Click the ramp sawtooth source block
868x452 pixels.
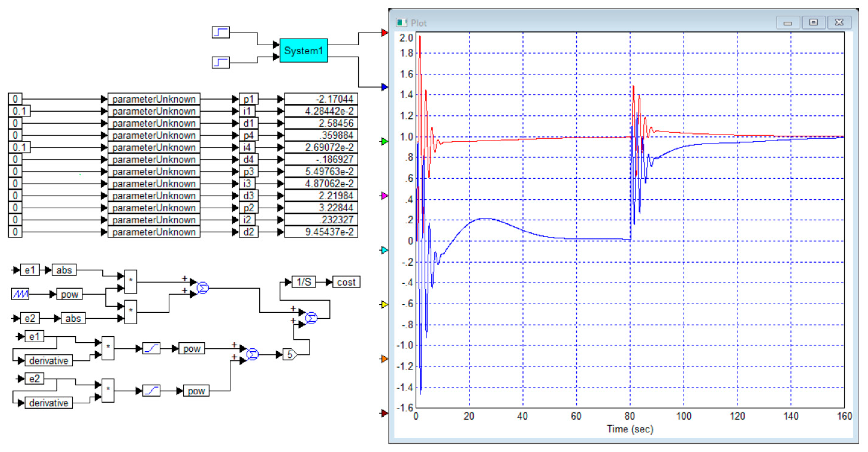pos(20,294)
